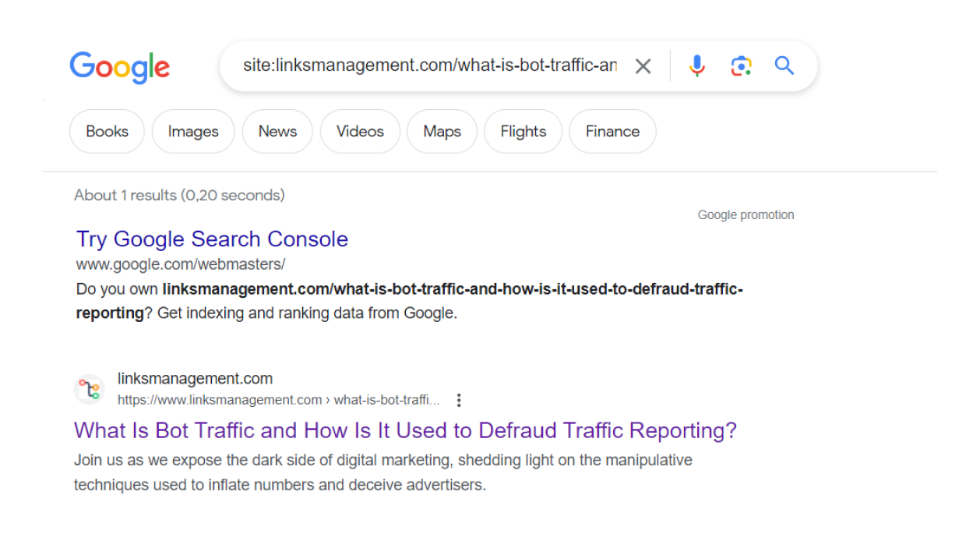Open the Bot Traffic article result
Viewport: 980px width, 534px height.
[x=405, y=430]
